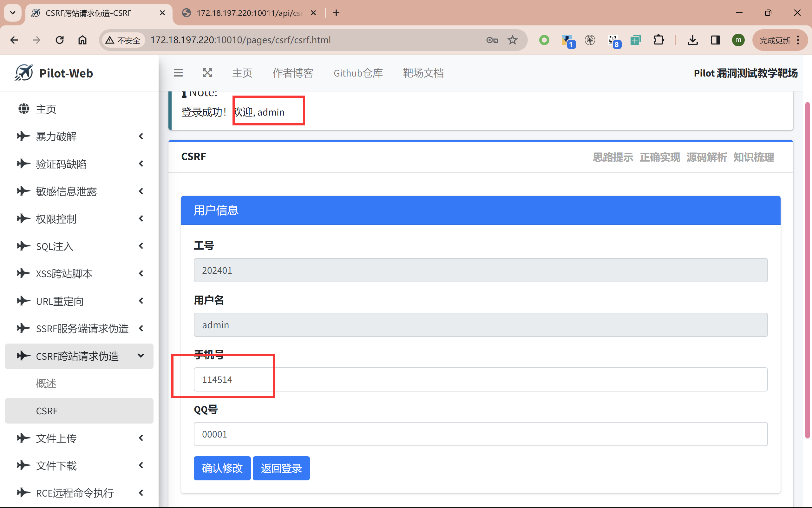Open the extension with badge 1

click(x=568, y=41)
